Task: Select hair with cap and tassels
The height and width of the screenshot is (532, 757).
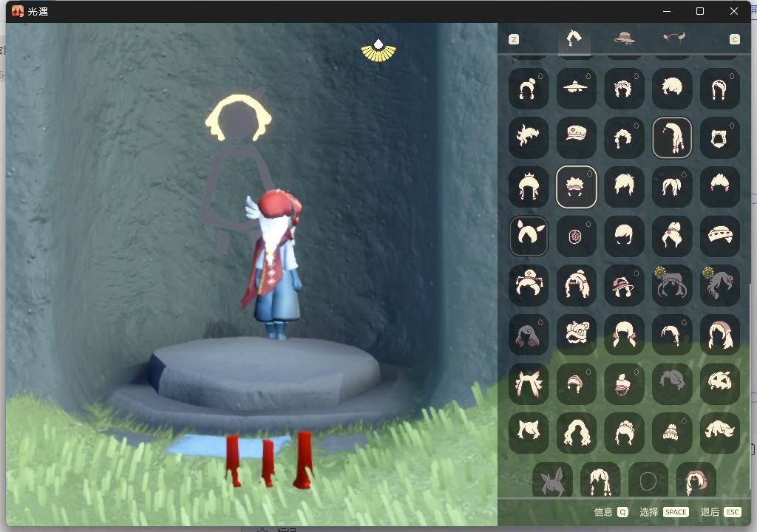Action: (529, 285)
